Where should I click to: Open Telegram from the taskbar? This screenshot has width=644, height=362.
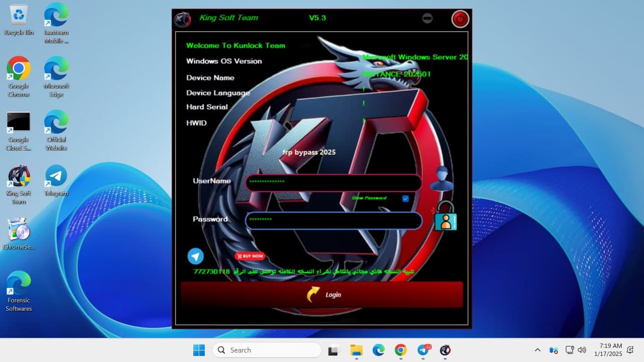pyautogui.click(x=423, y=350)
